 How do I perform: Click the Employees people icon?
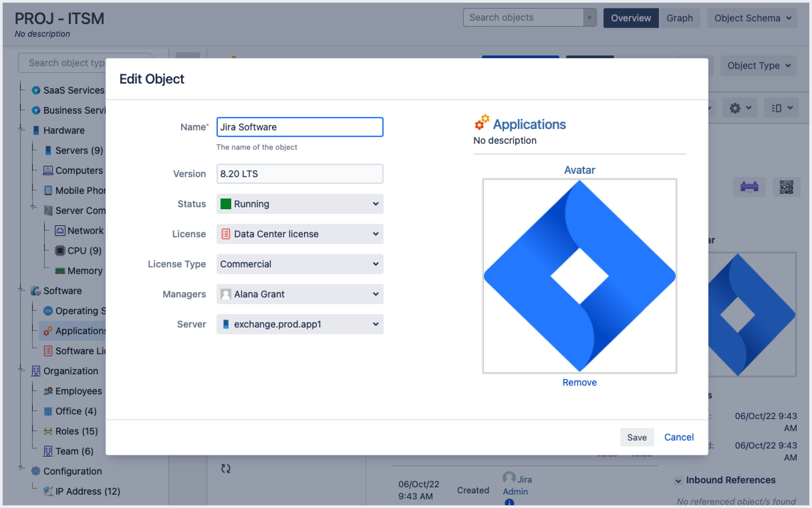coord(48,391)
